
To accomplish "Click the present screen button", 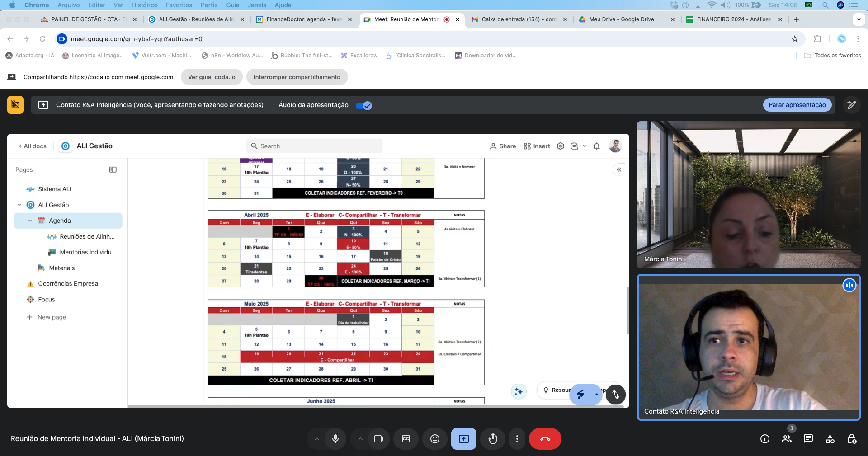I will 464,439.
